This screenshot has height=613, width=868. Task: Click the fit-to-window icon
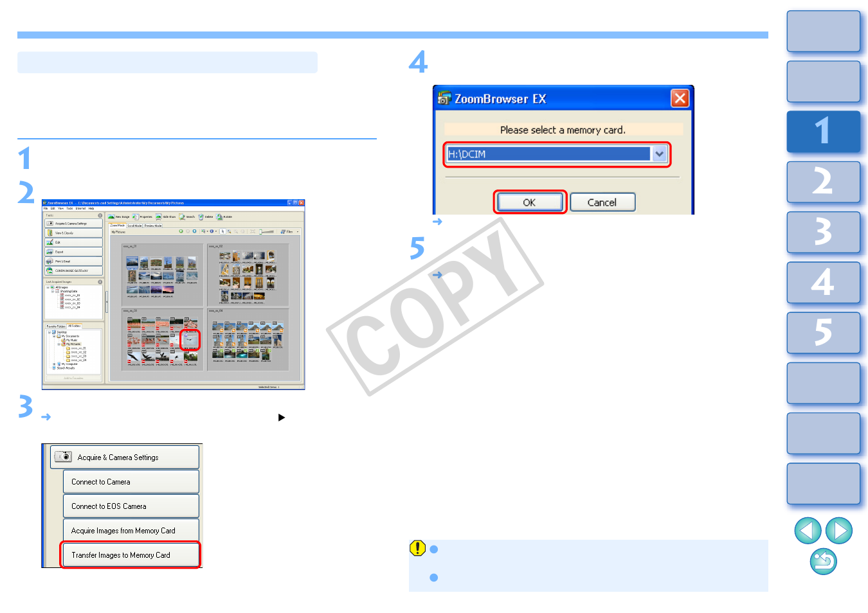point(252,231)
